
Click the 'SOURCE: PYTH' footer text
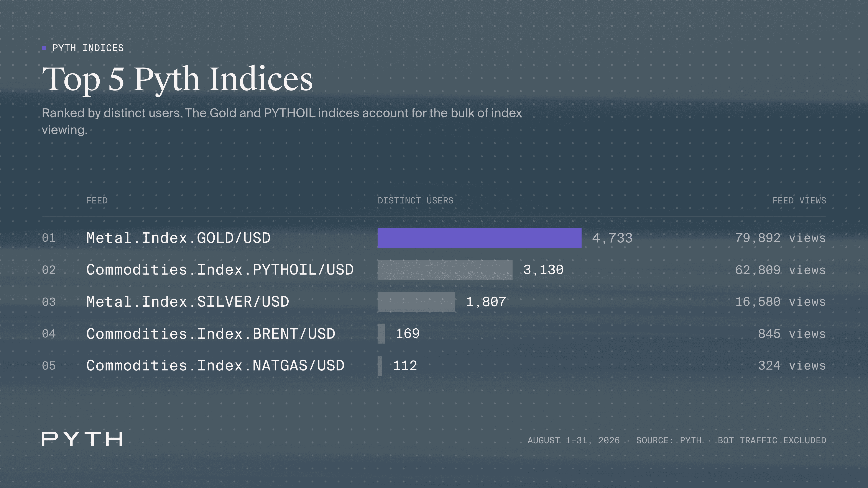coord(669,441)
